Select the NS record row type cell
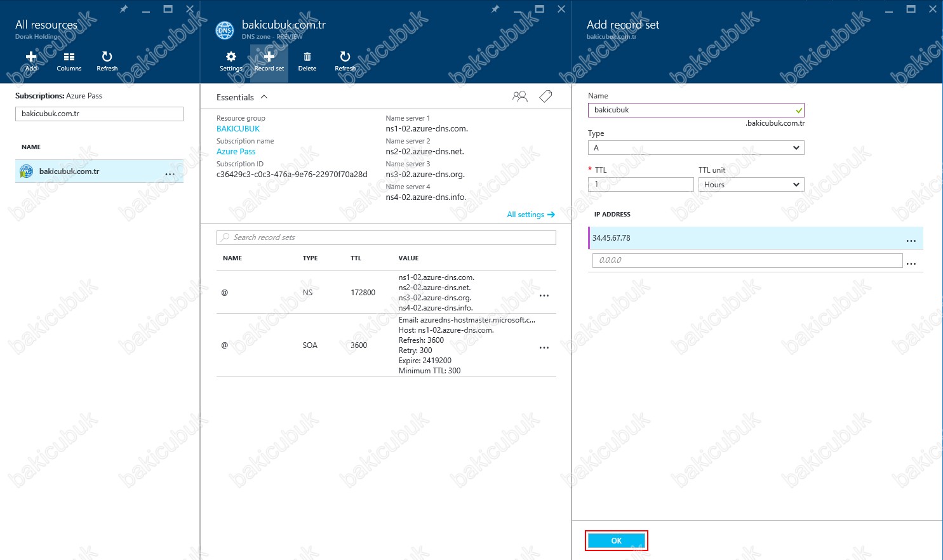943x560 pixels. (307, 292)
